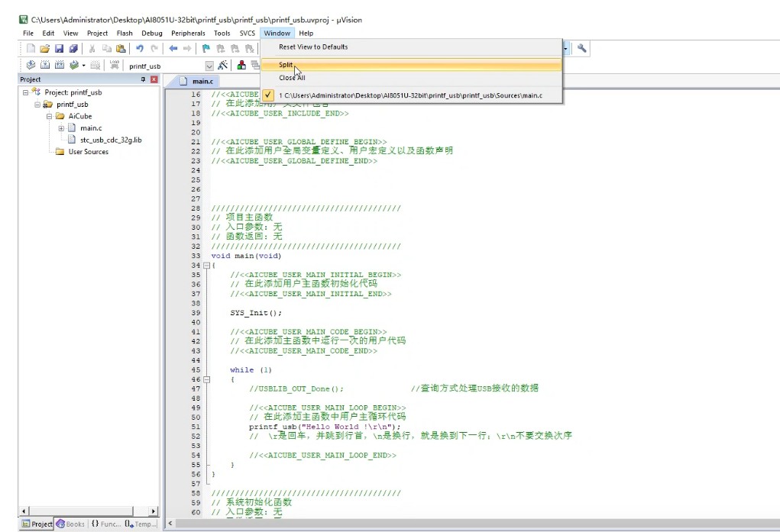Viewport: 780px width, 532px height.
Task: Open the printf_usb target dropdown
Action: [209, 66]
